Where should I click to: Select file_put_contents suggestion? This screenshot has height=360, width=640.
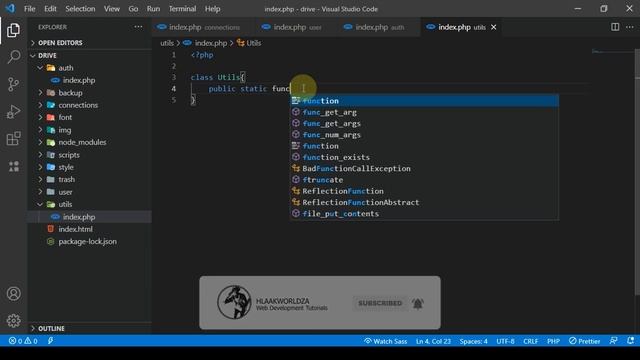click(424, 213)
